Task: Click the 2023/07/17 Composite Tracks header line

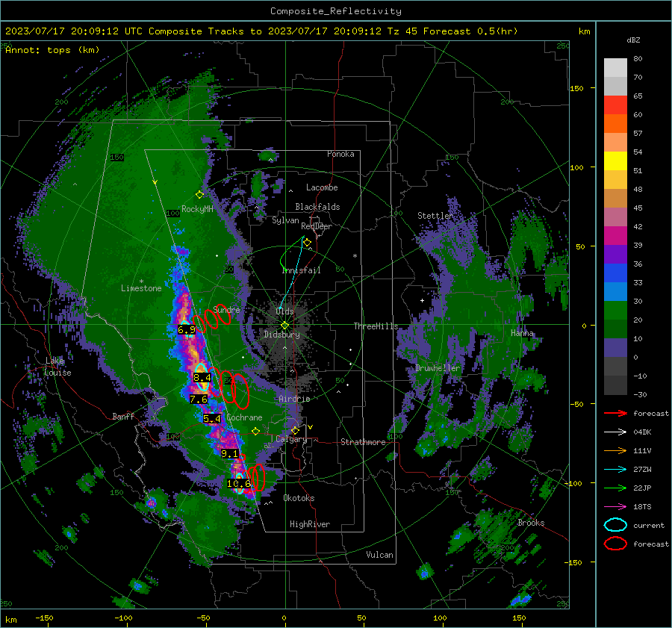Action: 261,31
